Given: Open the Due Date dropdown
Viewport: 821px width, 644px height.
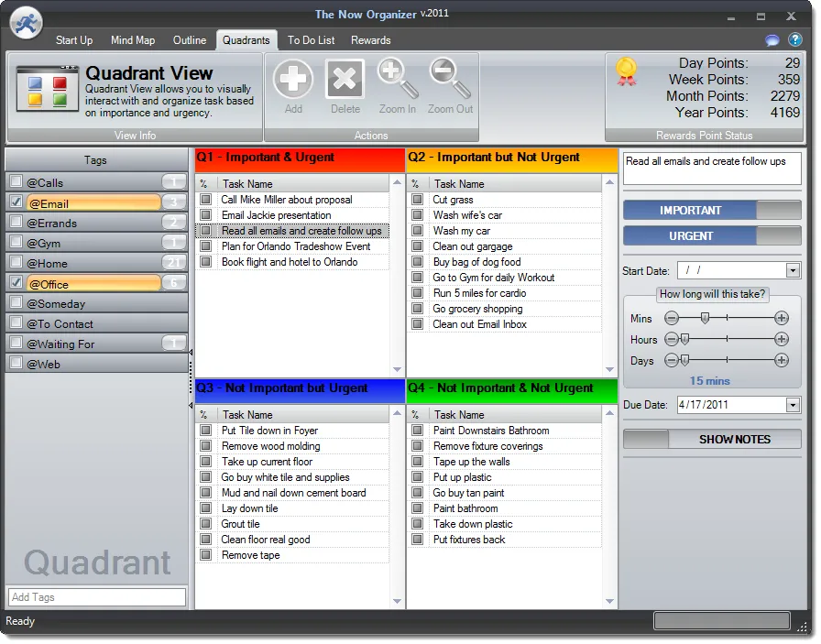Looking at the screenshot, I should [x=793, y=404].
